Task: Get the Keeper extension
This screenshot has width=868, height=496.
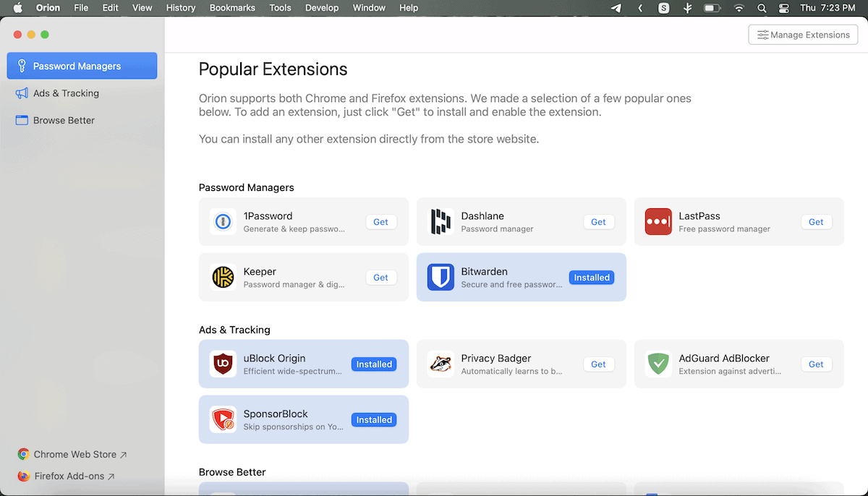Action: point(380,278)
